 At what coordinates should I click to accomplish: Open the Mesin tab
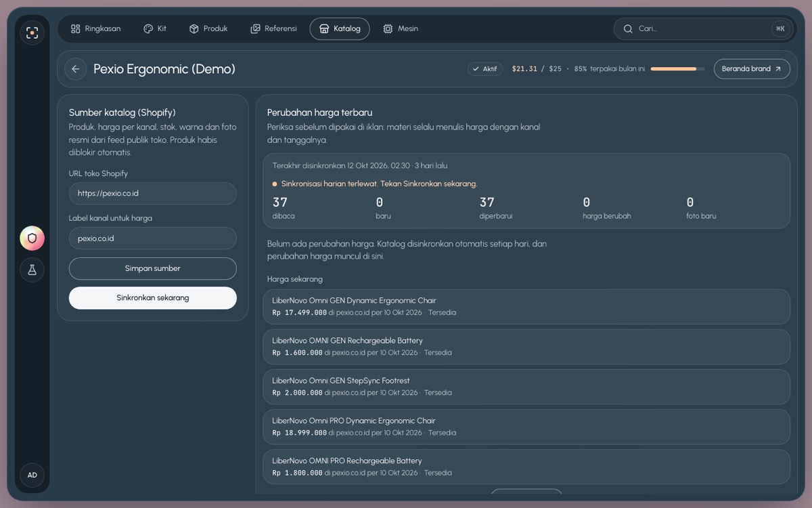tap(401, 28)
